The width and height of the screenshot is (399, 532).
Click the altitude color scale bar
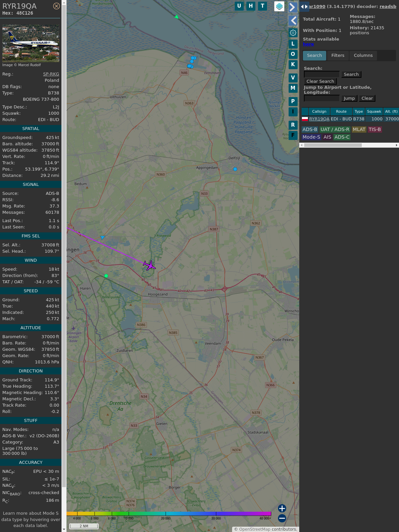coord(169,514)
